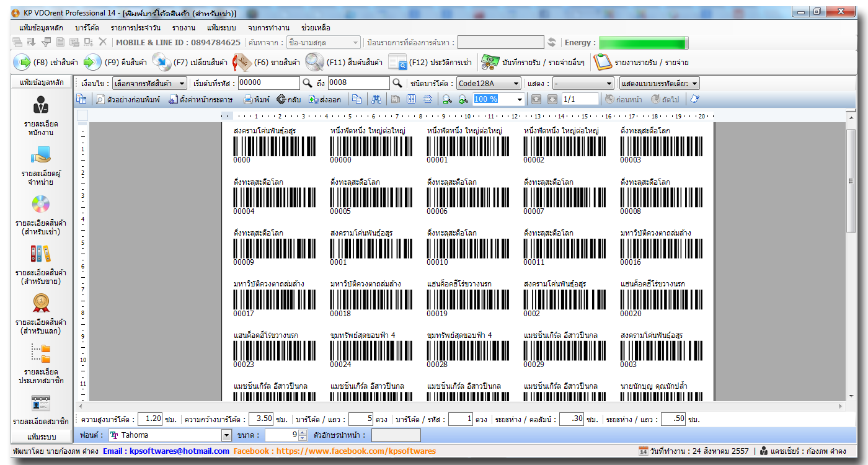The width and height of the screenshot is (868, 465).
Task: Click the supplier details handshake icon
Action: 40,155
